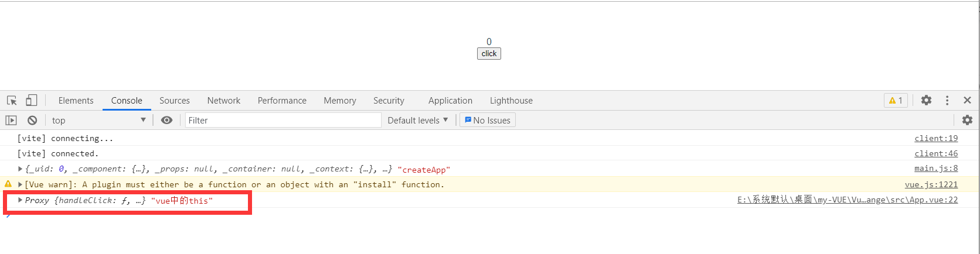The height and width of the screenshot is (254, 980).
Task: Expand the Vue warn message
Action: tap(21, 184)
